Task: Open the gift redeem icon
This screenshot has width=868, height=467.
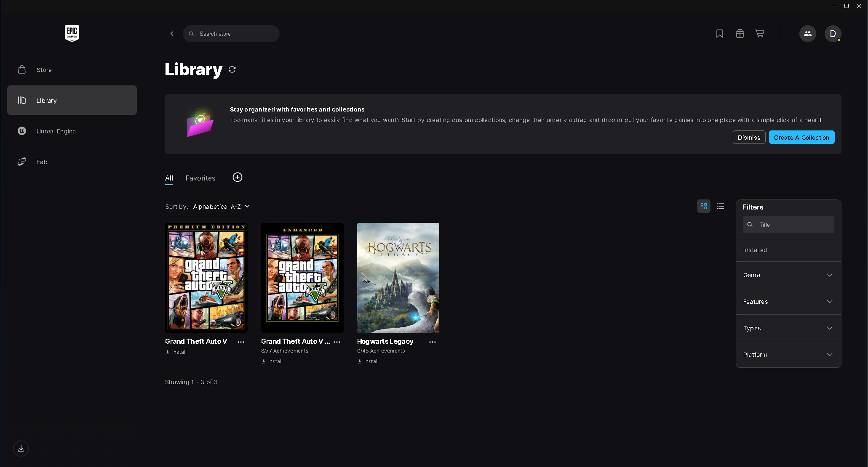Action: 740,34
